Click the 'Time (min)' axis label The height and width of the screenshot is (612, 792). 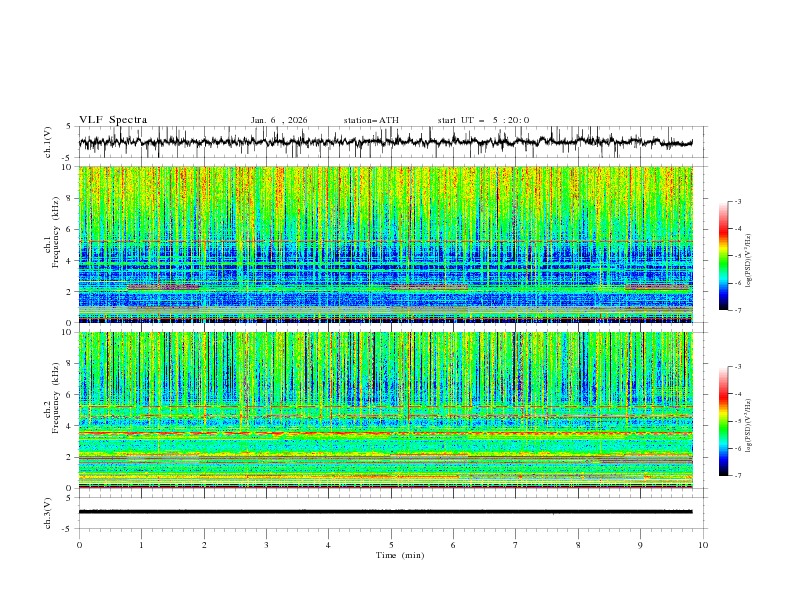pyautogui.click(x=400, y=555)
